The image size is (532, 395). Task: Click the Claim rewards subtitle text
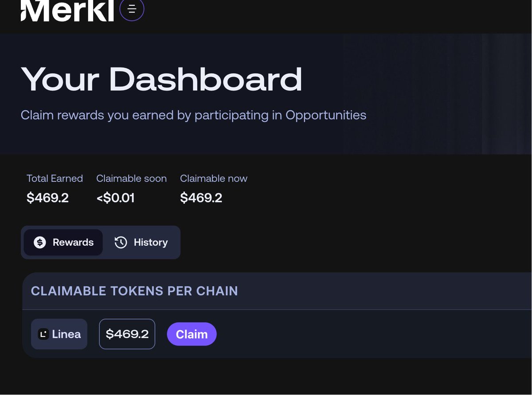tap(193, 116)
